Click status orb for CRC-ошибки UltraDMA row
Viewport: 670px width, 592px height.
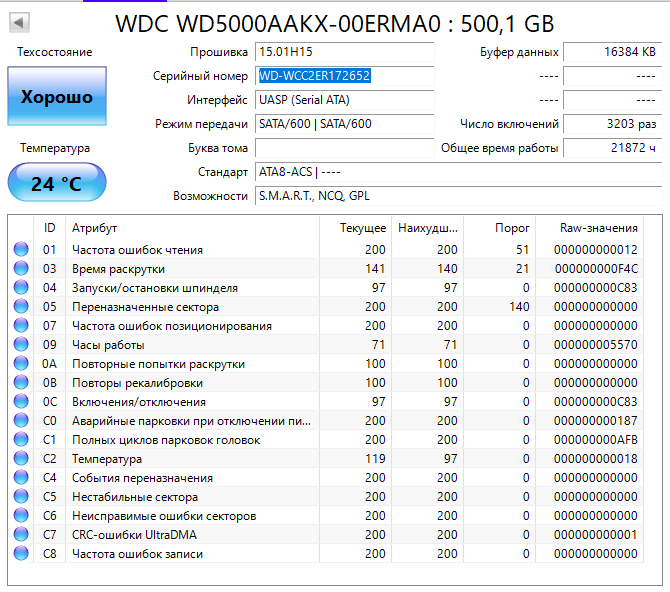click(21, 535)
